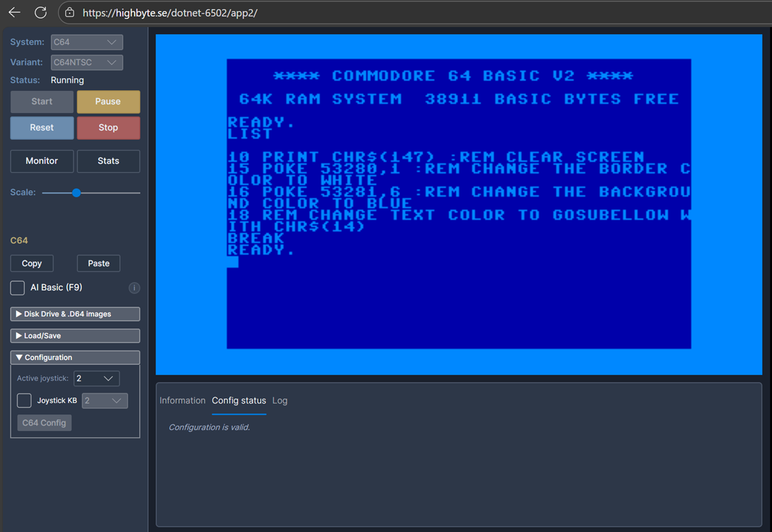772x532 pixels.
Task: Open the Log tab
Action: 280,400
